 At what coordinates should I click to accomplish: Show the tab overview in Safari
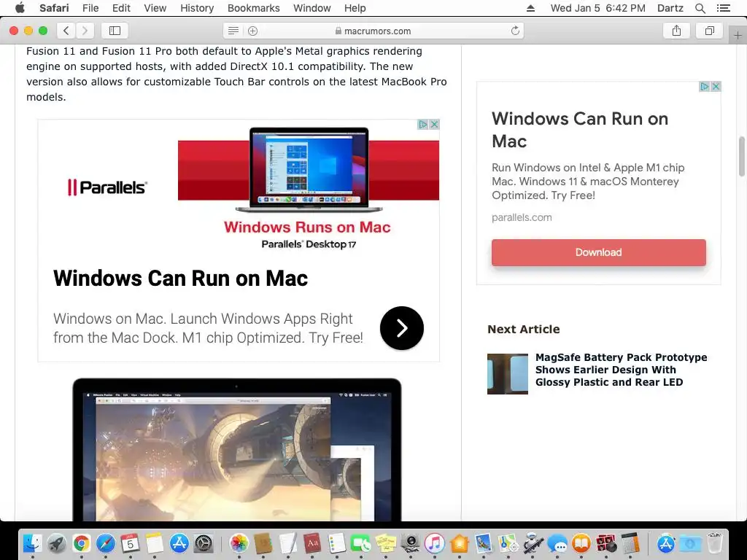tap(710, 31)
